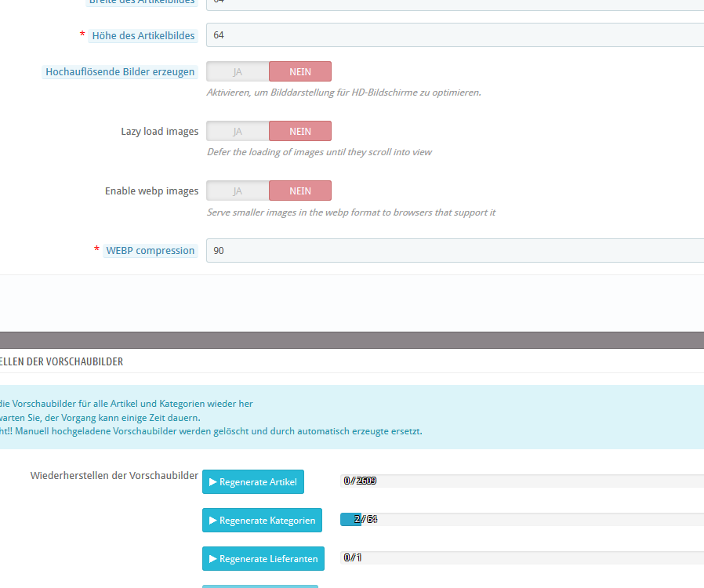
Task: Click the WEBP compression label
Action: tap(150, 251)
